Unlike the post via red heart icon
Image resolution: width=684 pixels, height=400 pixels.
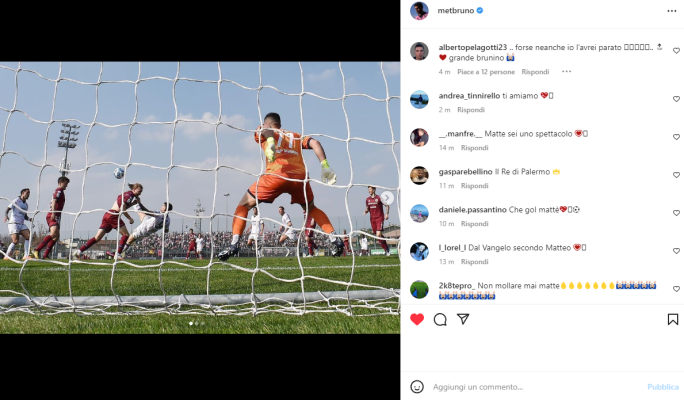[x=417, y=319]
